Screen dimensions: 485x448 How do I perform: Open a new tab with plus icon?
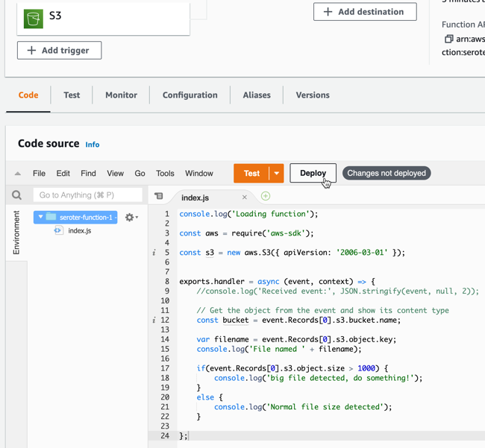point(266,196)
